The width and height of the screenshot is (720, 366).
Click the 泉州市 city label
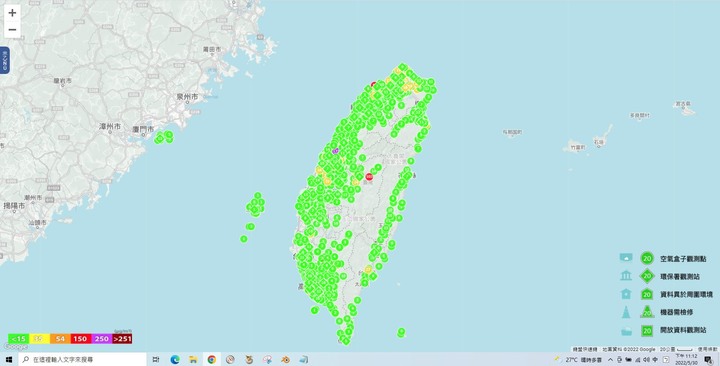[188, 97]
